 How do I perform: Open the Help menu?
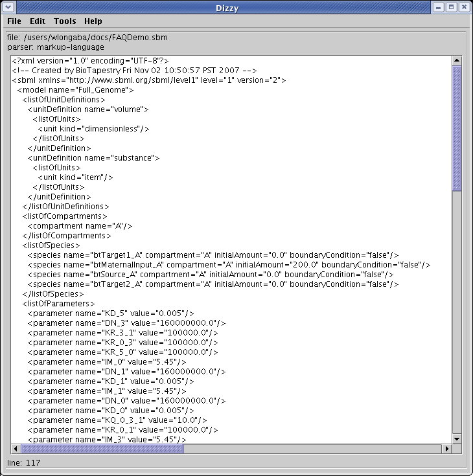[93, 21]
